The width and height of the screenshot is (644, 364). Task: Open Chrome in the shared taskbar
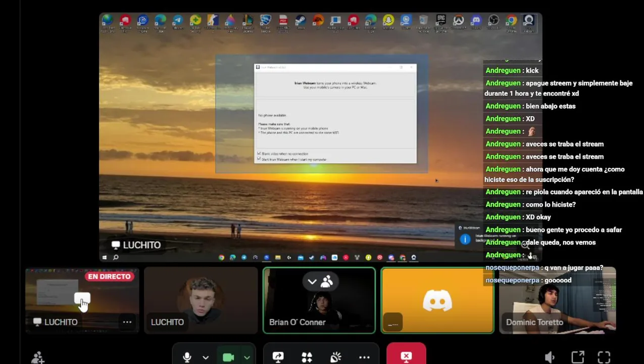[221, 257]
